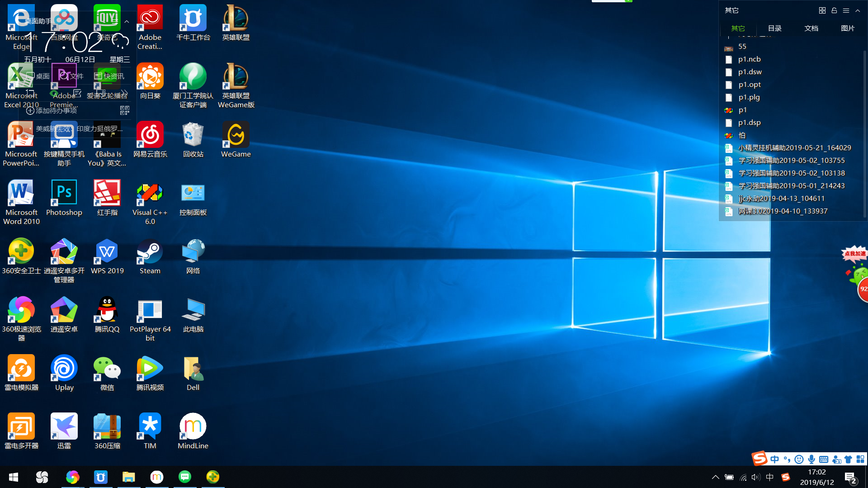Open Uplay desktop icon
Image resolution: width=868 pixels, height=488 pixels.
click(x=64, y=373)
